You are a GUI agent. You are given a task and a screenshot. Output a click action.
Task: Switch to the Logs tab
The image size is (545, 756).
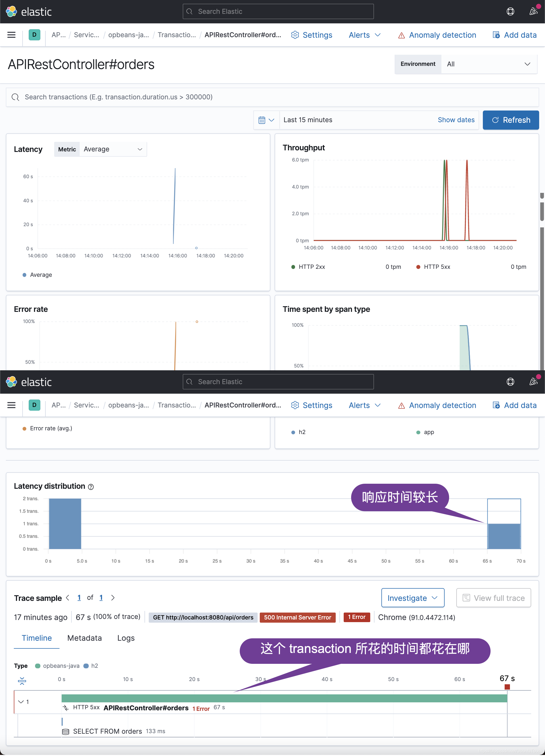pyautogui.click(x=126, y=638)
